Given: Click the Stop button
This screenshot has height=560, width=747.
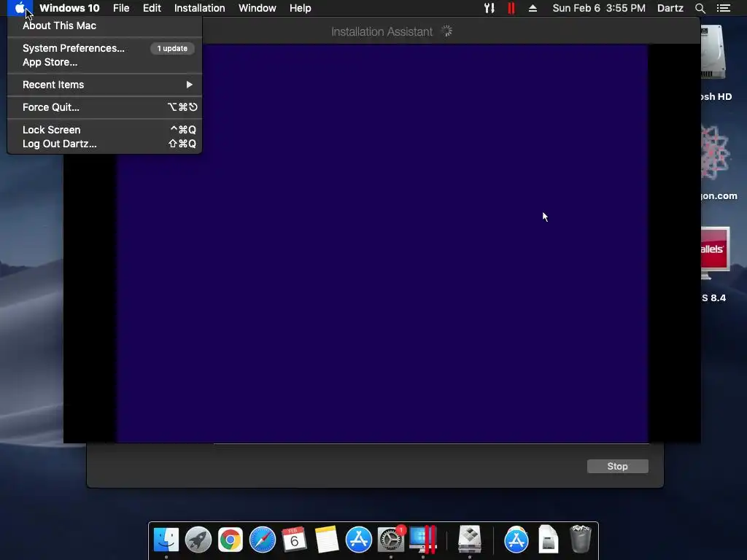Looking at the screenshot, I should 617,466.
